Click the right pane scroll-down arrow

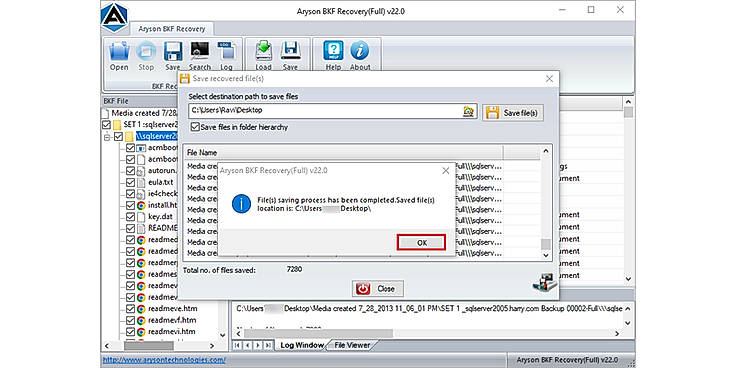point(629,279)
